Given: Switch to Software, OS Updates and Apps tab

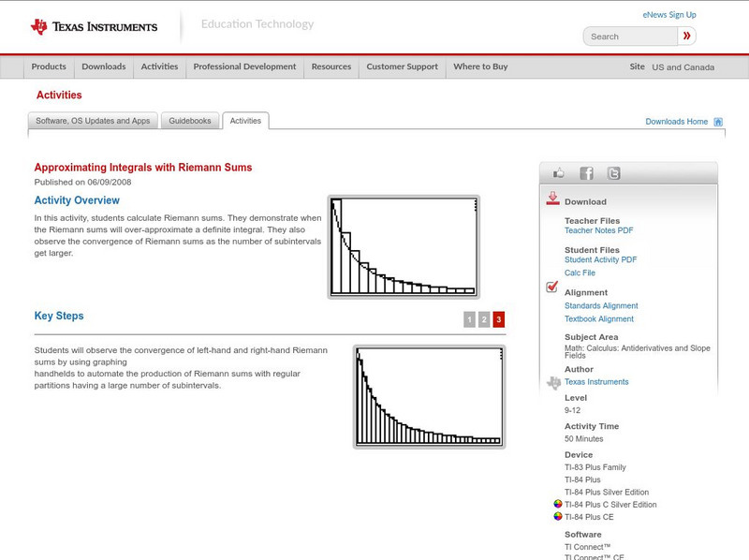Looking at the screenshot, I should pyautogui.click(x=93, y=121).
